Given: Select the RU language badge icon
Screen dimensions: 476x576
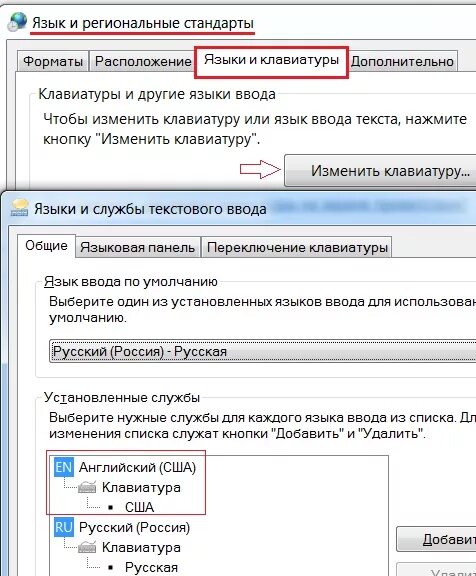Looking at the screenshot, I should coord(64,527).
